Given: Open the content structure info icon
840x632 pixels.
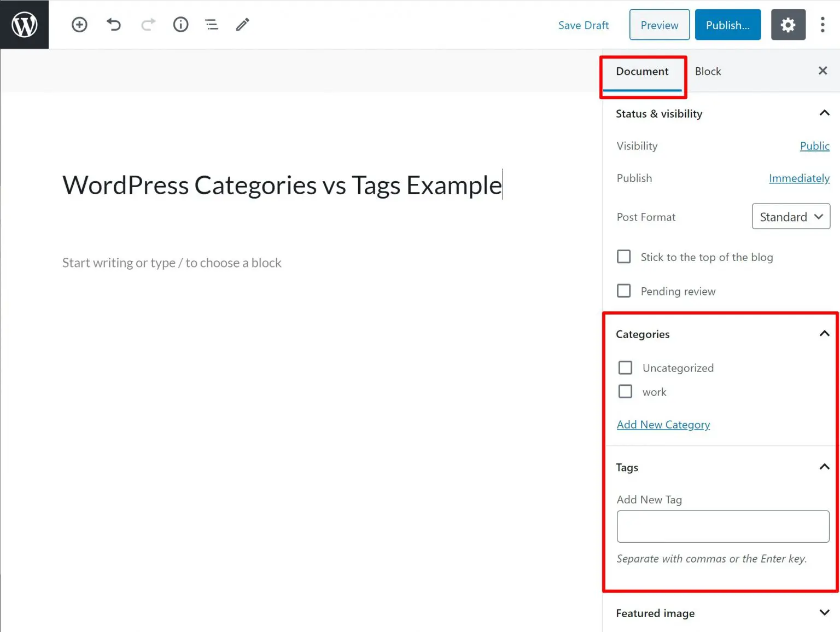Looking at the screenshot, I should point(180,25).
